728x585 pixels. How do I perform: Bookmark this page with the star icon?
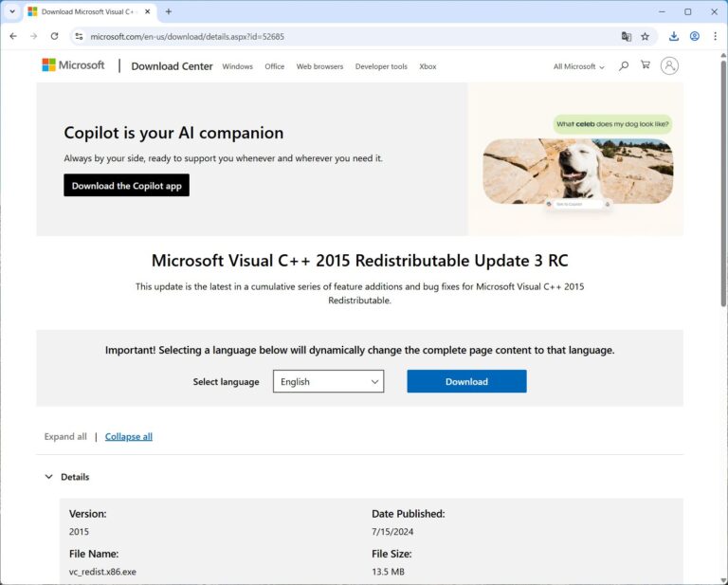tap(645, 36)
